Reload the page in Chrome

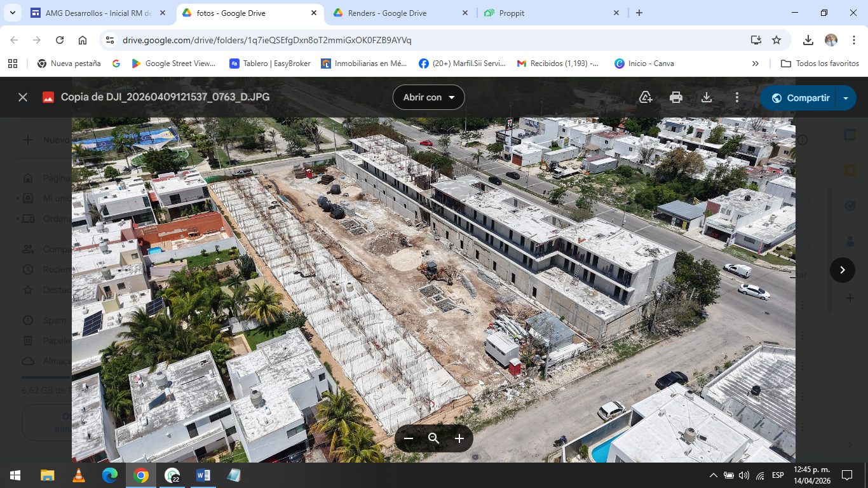(x=60, y=40)
